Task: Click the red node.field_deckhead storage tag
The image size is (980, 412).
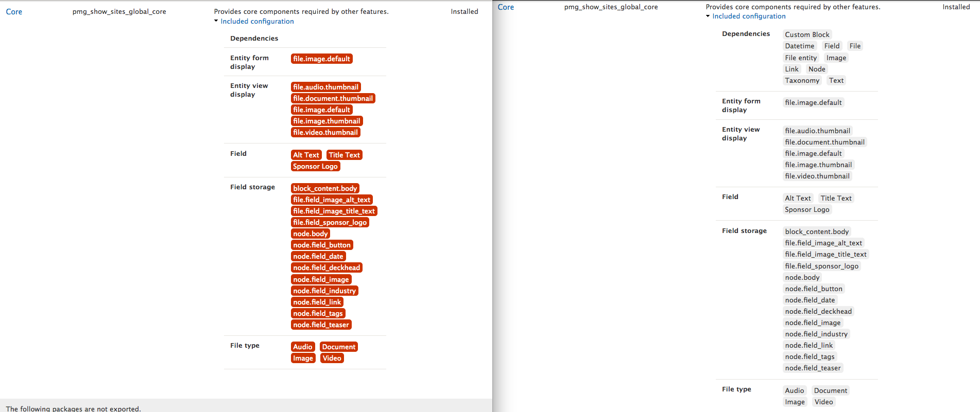Action: coord(327,267)
